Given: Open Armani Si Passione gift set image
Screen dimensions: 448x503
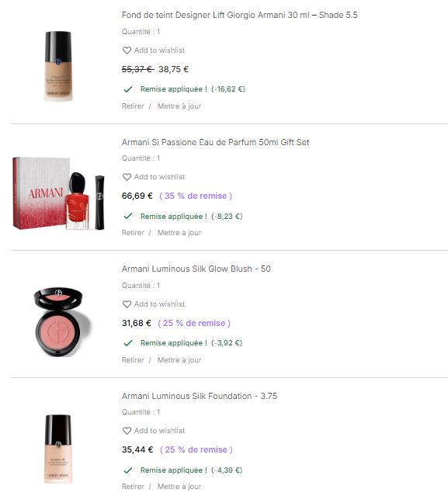Looking at the screenshot, I should pyautogui.click(x=58, y=193).
